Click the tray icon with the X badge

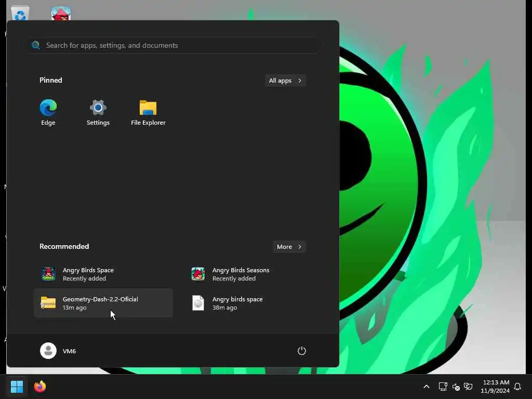(x=456, y=387)
